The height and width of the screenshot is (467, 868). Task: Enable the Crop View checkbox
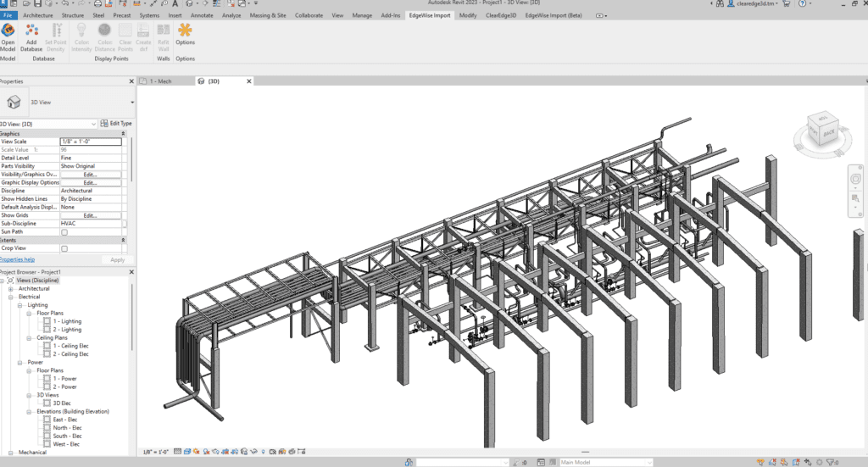coord(64,249)
